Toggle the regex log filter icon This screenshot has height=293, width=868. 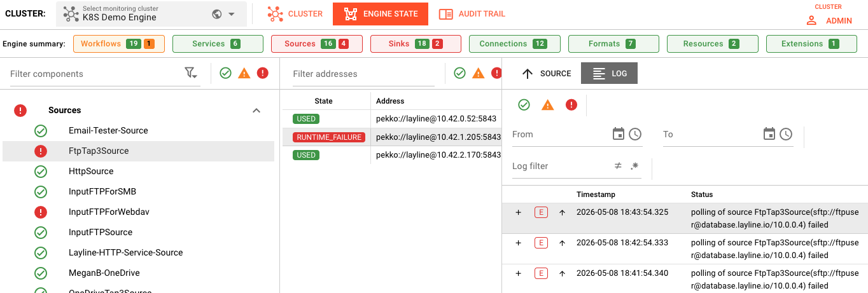[634, 166]
